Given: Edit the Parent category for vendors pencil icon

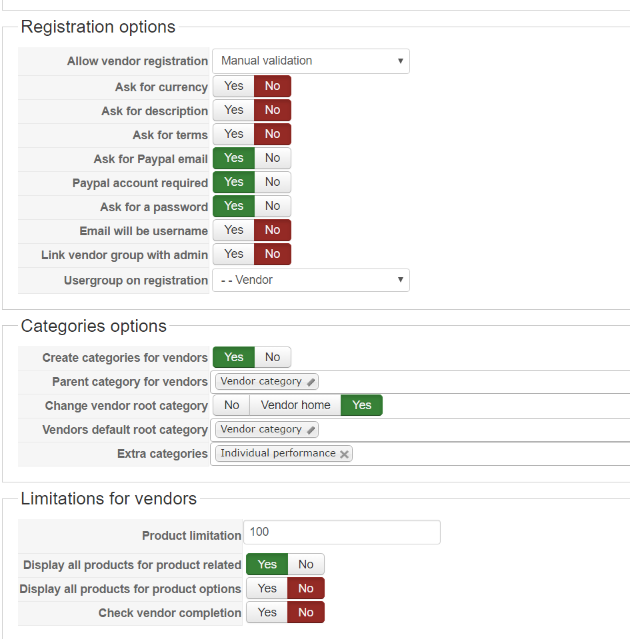Looking at the screenshot, I should click(311, 382).
